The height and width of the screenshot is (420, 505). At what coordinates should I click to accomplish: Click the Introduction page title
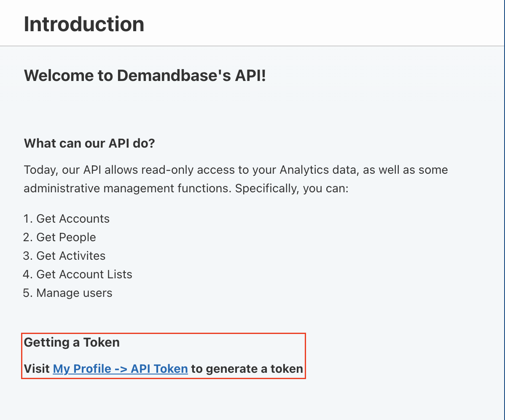tap(84, 24)
